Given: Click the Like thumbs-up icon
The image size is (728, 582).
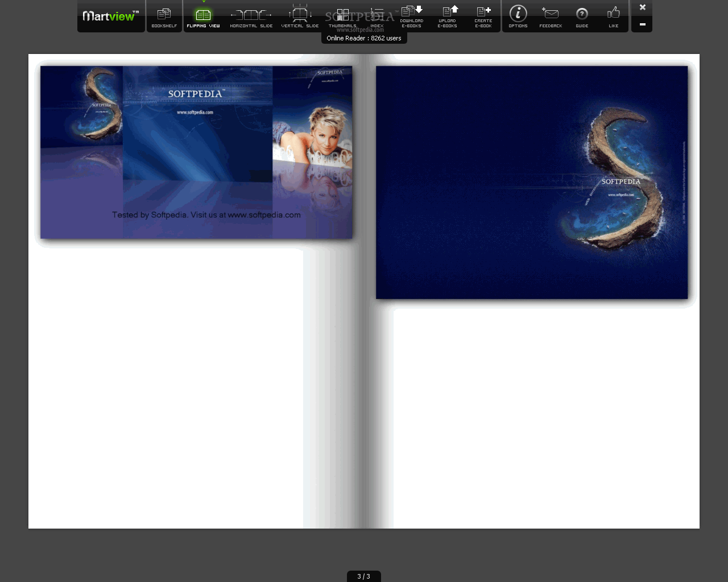Looking at the screenshot, I should pyautogui.click(x=614, y=17).
